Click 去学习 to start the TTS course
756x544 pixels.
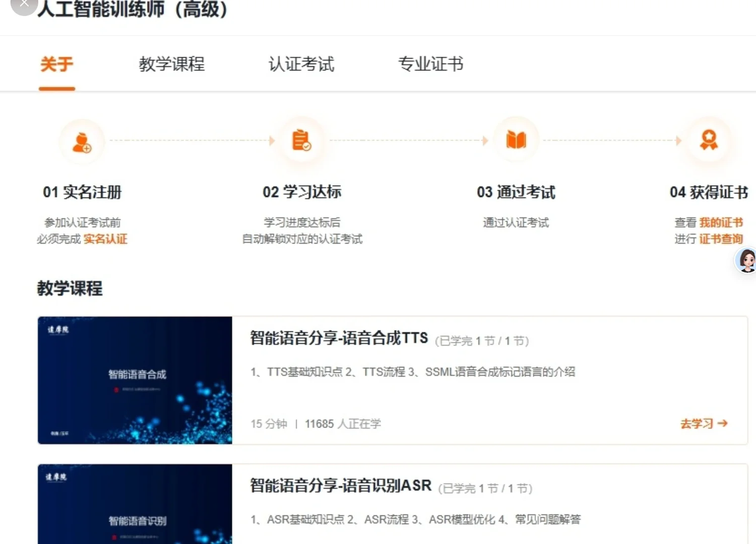[697, 424]
